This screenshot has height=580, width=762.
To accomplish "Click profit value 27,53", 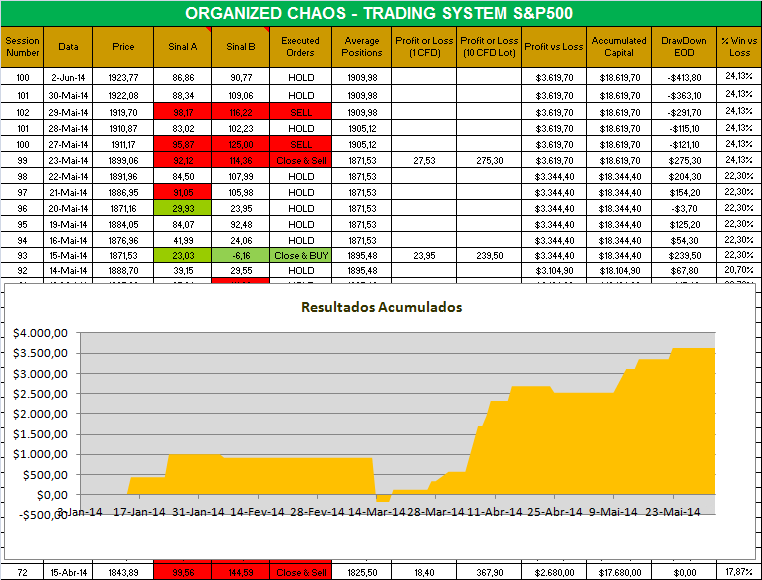I will point(424,160).
